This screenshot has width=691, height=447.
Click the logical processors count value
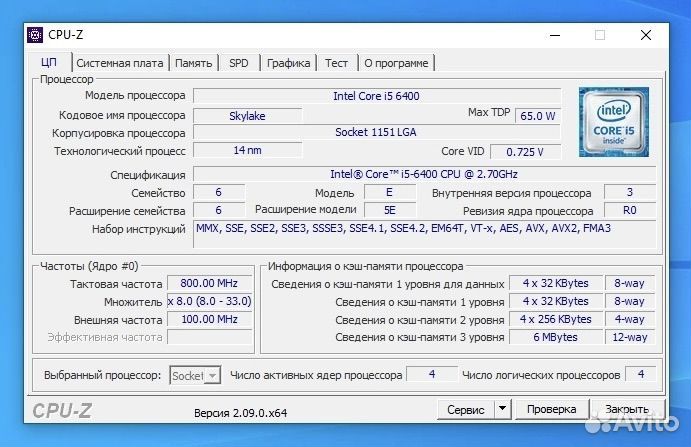(x=641, y=374)
